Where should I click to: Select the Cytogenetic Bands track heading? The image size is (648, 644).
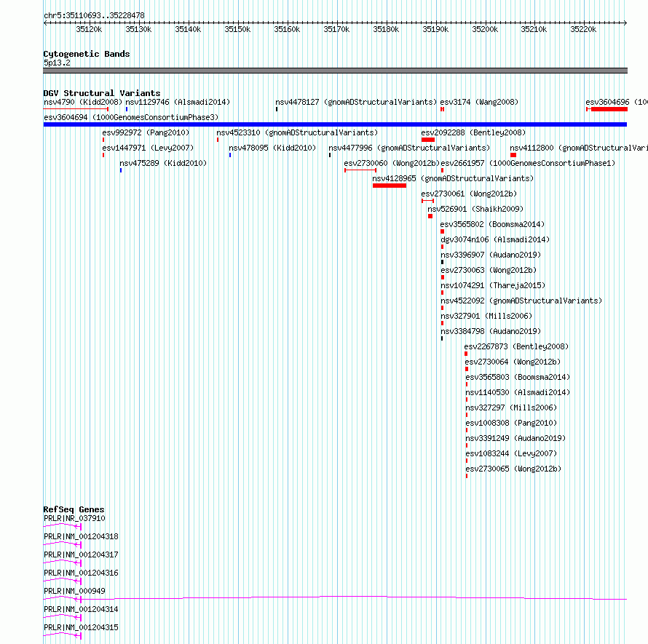[87, 54]
